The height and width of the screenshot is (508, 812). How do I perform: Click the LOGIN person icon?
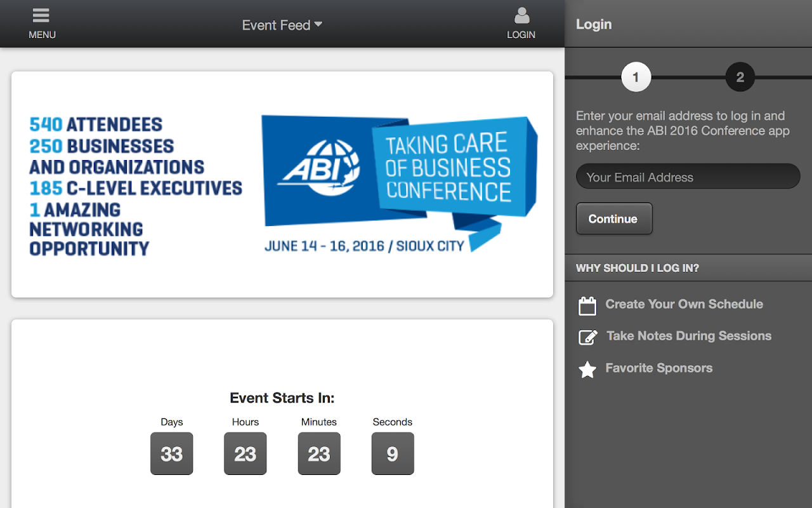(521, 16)
